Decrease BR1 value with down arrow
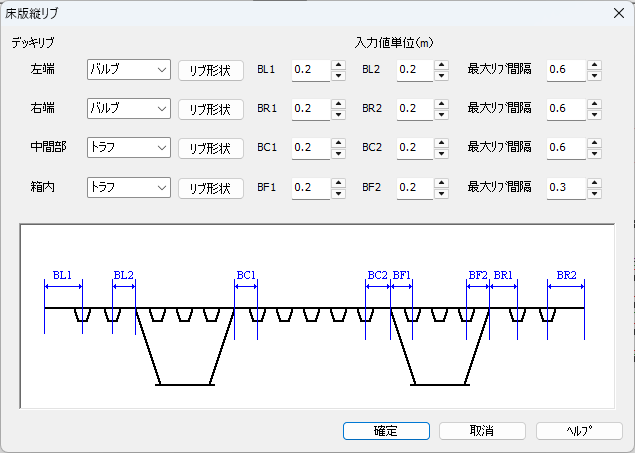The image size is (635, 453). pyautogui.click(x=338, y=115)
